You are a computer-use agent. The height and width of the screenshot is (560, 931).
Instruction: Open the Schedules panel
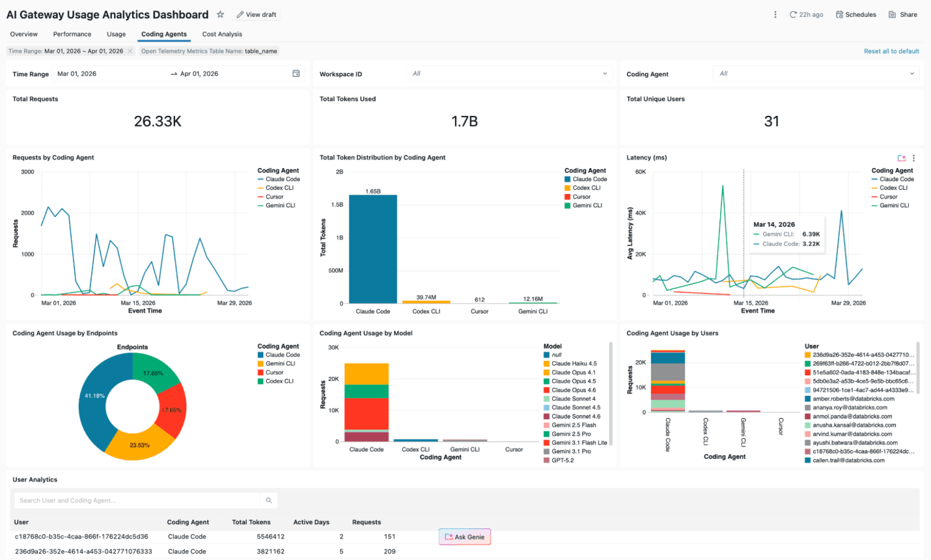pyautogui.click(x=856, y=14)
